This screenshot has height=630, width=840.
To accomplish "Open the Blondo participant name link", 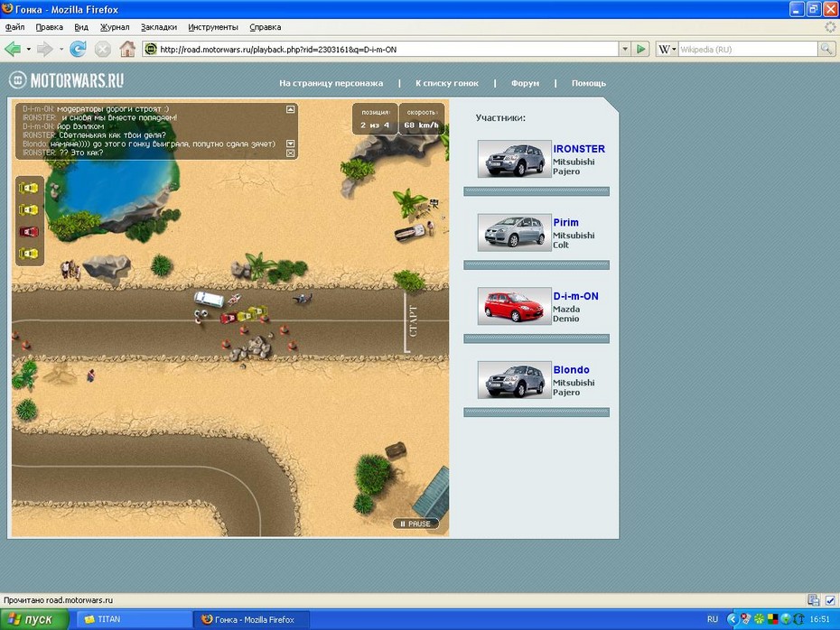I will (571, 369).
